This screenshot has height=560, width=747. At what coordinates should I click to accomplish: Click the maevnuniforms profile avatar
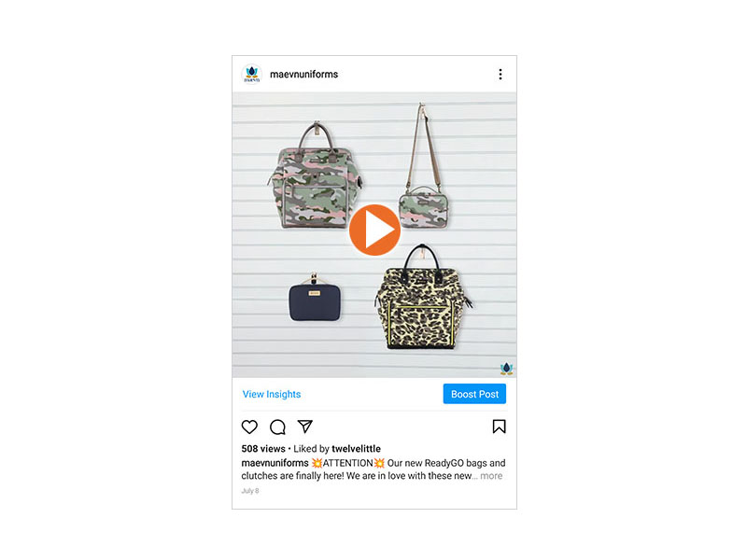coord(251,75)
